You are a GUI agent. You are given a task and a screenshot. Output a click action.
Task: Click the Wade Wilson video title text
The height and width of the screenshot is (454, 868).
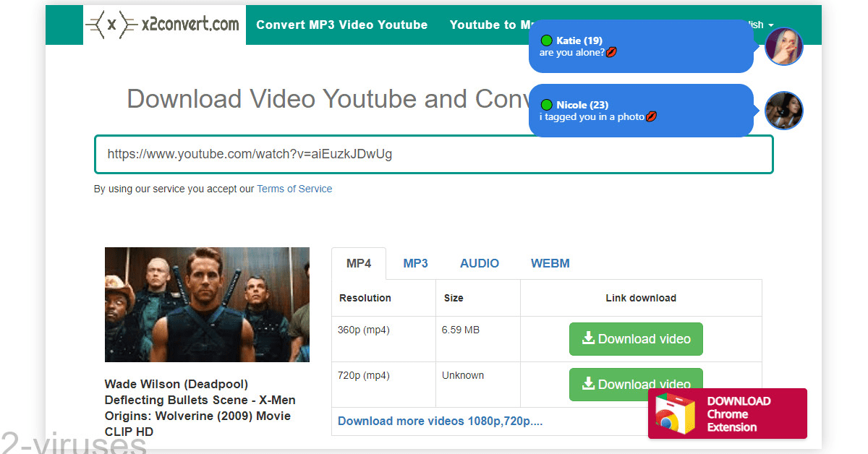200,408
